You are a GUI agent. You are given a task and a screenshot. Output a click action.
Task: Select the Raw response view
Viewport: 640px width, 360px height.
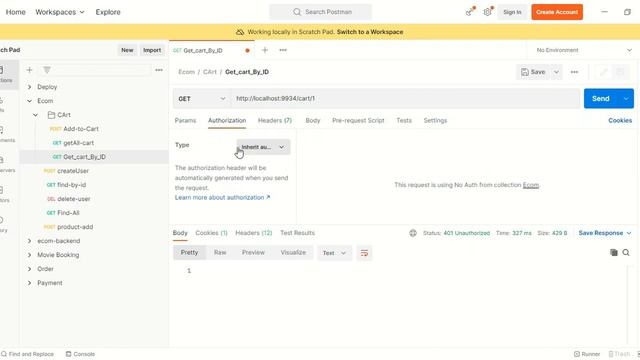[220, 253]
